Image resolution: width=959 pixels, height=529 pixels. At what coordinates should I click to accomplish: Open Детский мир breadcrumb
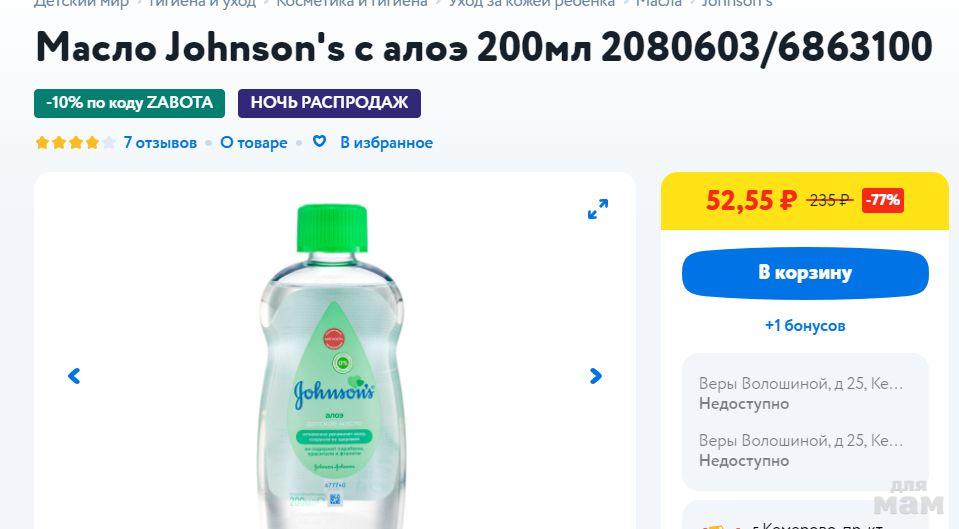pyautogui.click(x=81, y=3)
